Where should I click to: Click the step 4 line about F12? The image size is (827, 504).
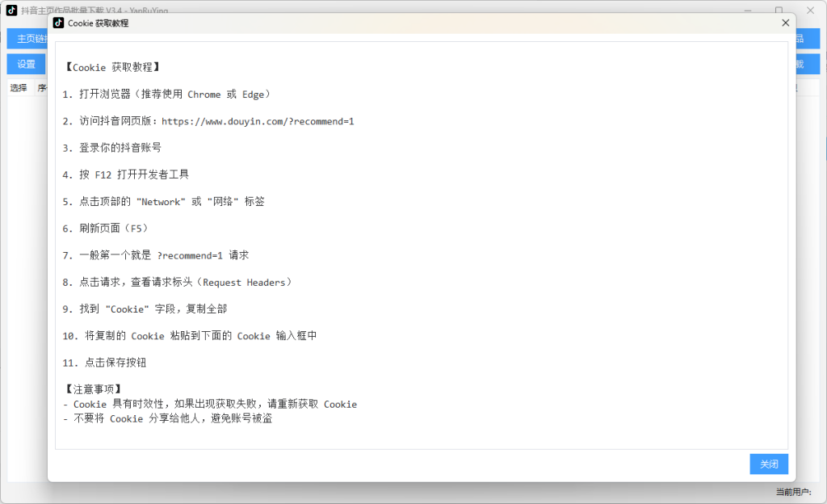pyautogui.click(x=125, y=174)
